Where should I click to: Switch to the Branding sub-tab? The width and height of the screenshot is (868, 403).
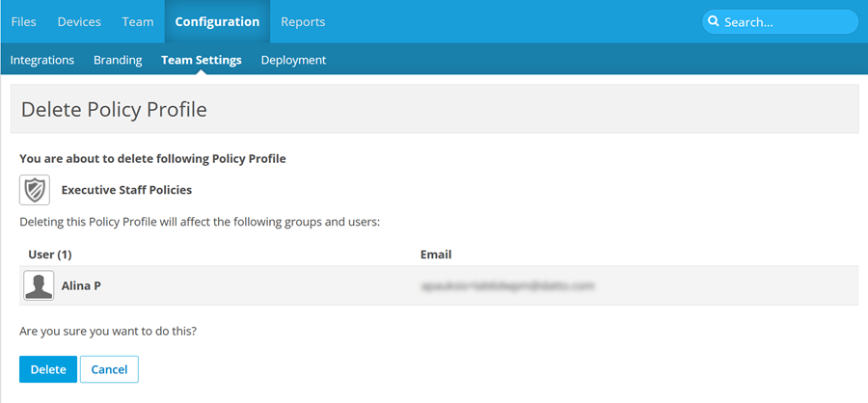[118, 60]
